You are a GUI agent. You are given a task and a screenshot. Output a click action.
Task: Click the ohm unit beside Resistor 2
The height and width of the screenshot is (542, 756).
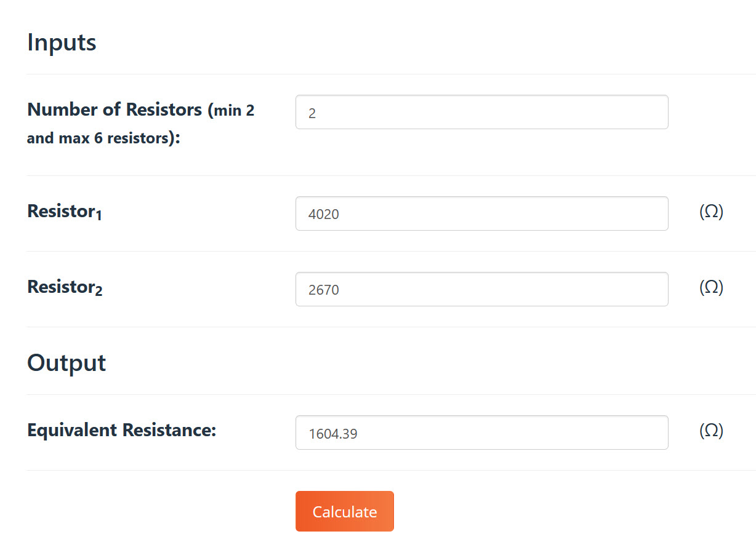[711, 288]
